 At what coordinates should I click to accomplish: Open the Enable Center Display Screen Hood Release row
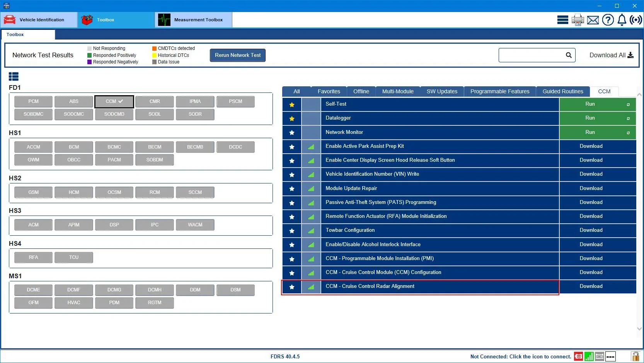pos(440,160)
